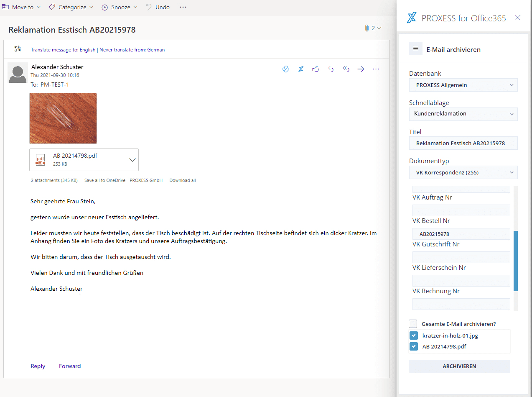Viewport: 532px width, 397px height.
Task: Open the Datenbank dropdown
Action: pyautogui.click(x=463, y=85)
